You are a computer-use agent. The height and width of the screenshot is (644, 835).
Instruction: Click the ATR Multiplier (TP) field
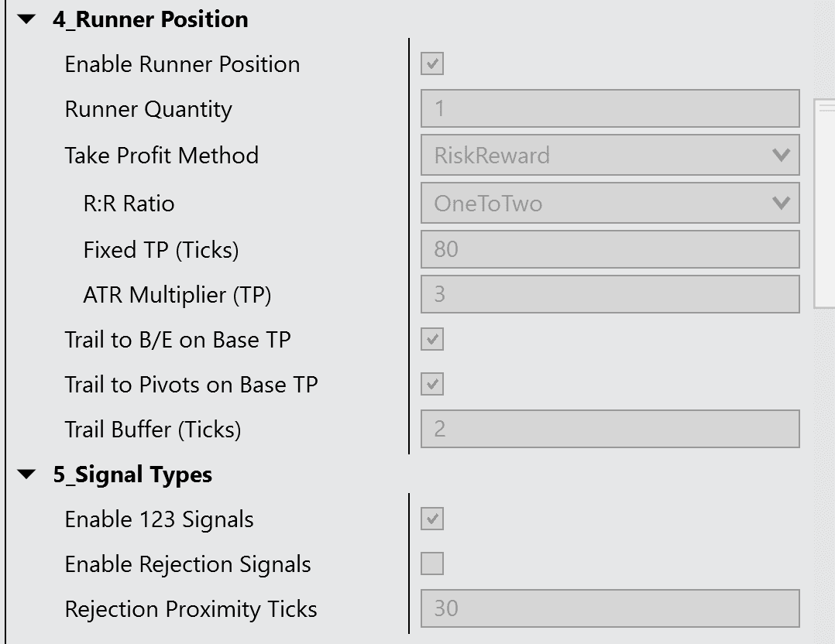pos(610,294)
